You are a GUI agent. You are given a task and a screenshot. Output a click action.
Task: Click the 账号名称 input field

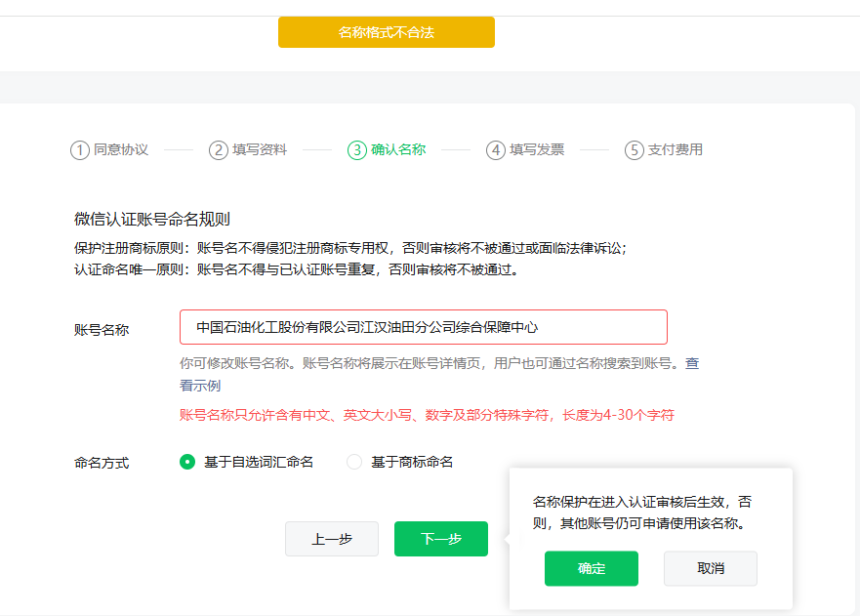[424, 327]
